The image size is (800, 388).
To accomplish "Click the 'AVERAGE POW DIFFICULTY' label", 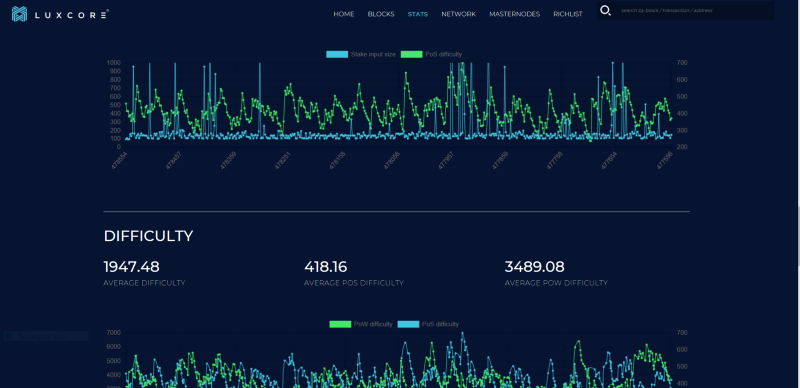I will pyautogui.click(x=556, y=283).
